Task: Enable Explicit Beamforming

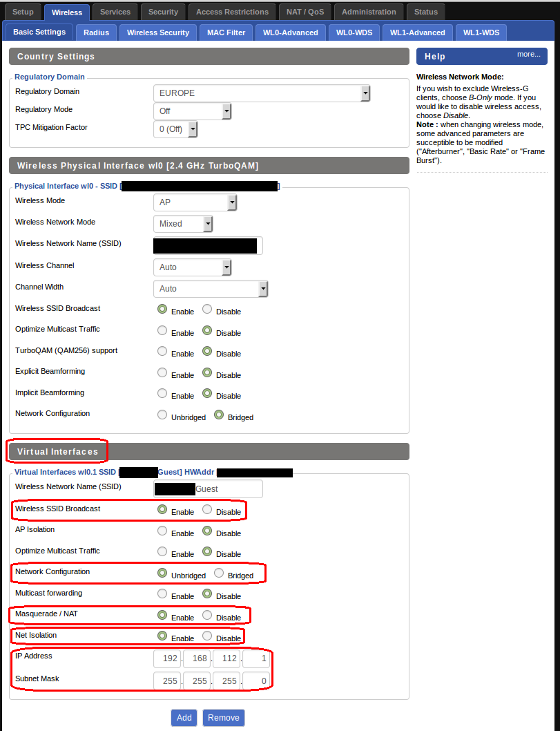Action: 162,372
